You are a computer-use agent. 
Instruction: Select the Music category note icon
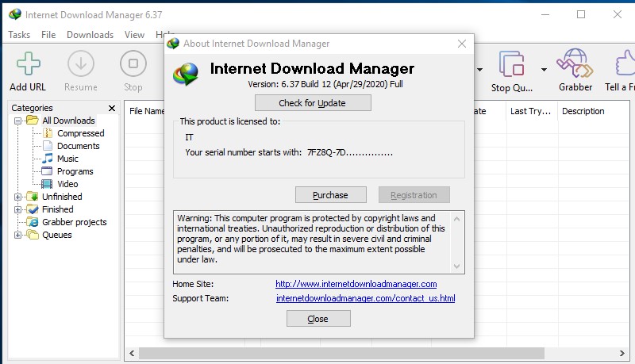point(48,158)
